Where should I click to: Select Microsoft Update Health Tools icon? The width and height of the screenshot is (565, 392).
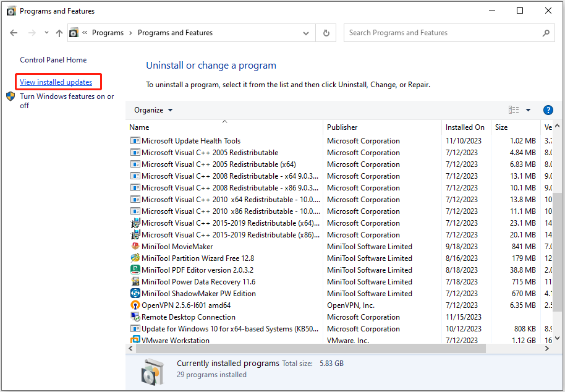pos(135,141)
